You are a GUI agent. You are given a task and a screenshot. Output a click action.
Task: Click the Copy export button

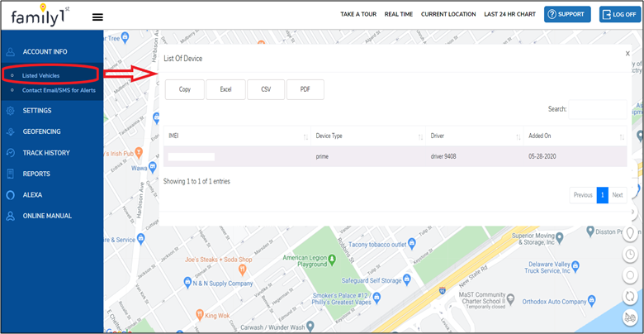(x=185, y=89)
